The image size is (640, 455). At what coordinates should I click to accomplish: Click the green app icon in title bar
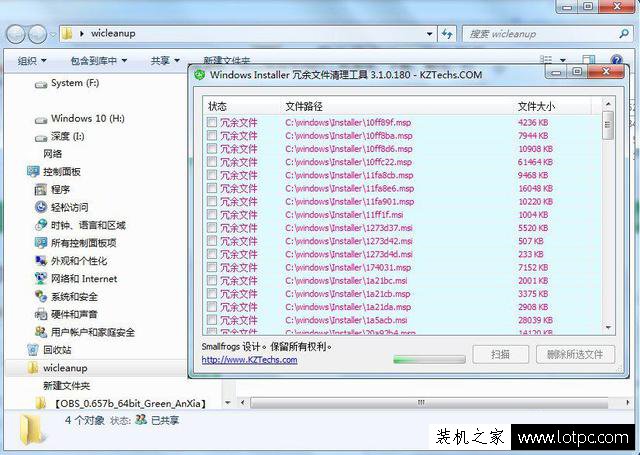point(199,75)
